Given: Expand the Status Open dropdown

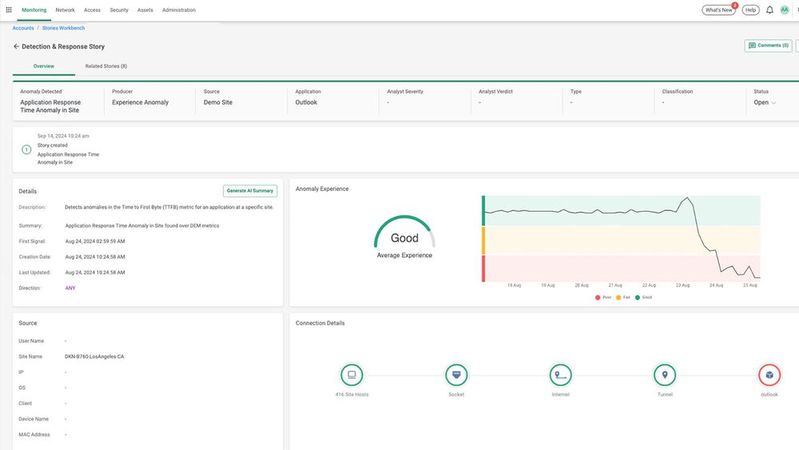Looking at the screenshot, I should (765, 102).
